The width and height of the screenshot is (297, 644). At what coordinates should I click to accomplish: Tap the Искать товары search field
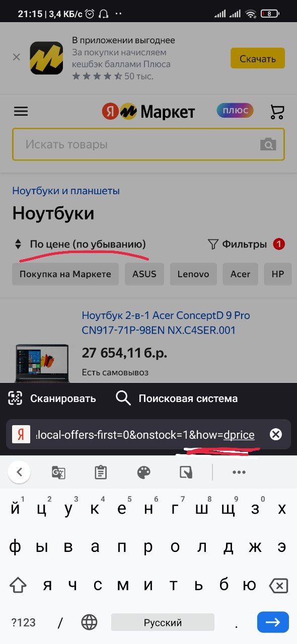pyautogui.click(x=148, y=144)
